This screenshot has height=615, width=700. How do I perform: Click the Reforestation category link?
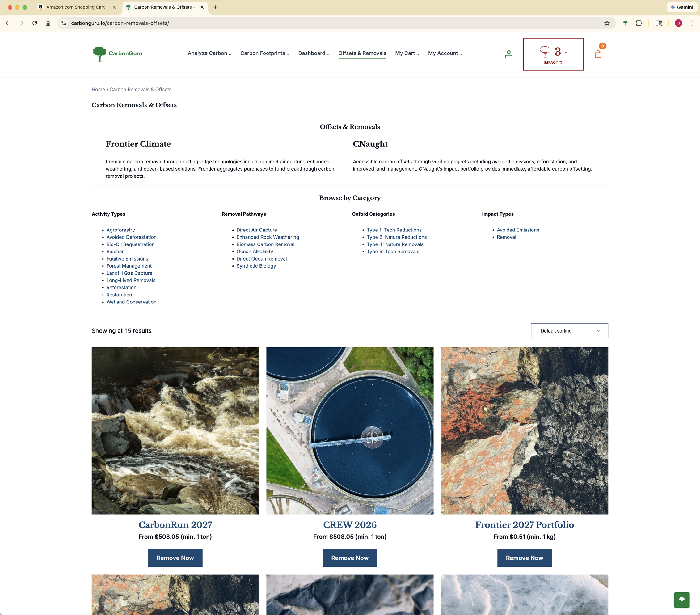coord(122,287)
